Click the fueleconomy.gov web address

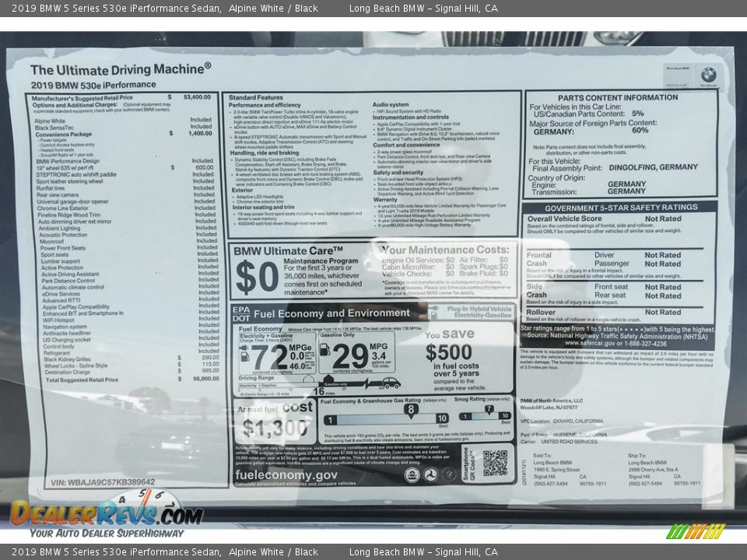[x=286, y=474]
